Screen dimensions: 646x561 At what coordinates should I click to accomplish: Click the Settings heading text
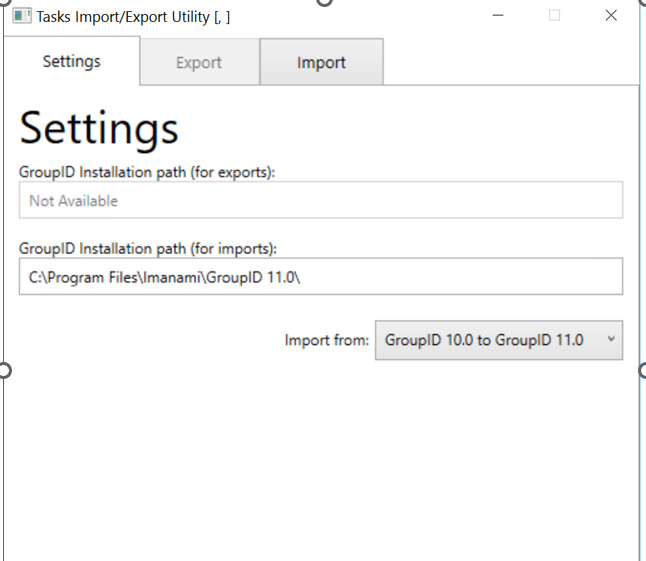click(x=99, y=130)
